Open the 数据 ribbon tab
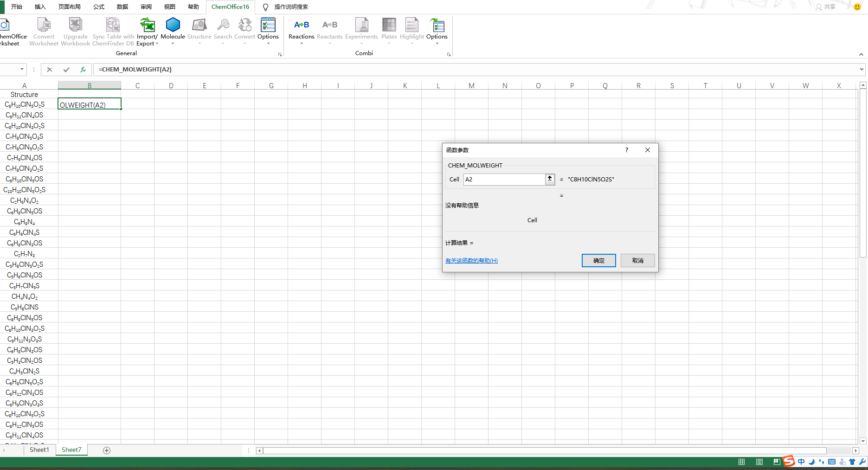This screenshot has width=868, height=470. click(122, 7)
